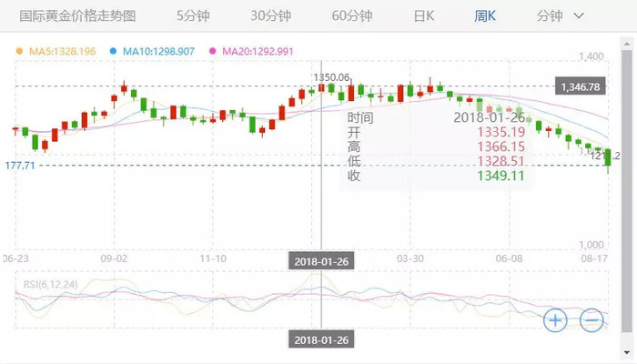Click the 03-30 date axis label
Screen dimensions: 637x364
click(410, 258)
